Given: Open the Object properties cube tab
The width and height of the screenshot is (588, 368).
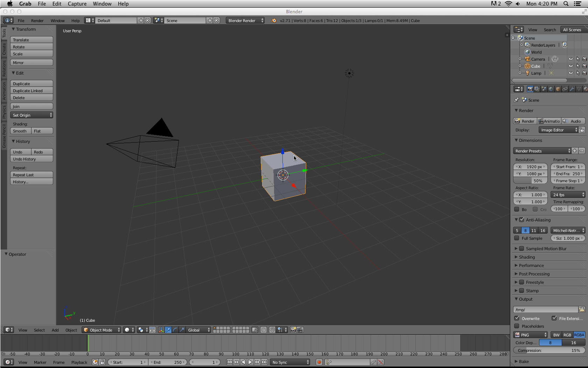Looking at the screenshot, I should (558, 89).
